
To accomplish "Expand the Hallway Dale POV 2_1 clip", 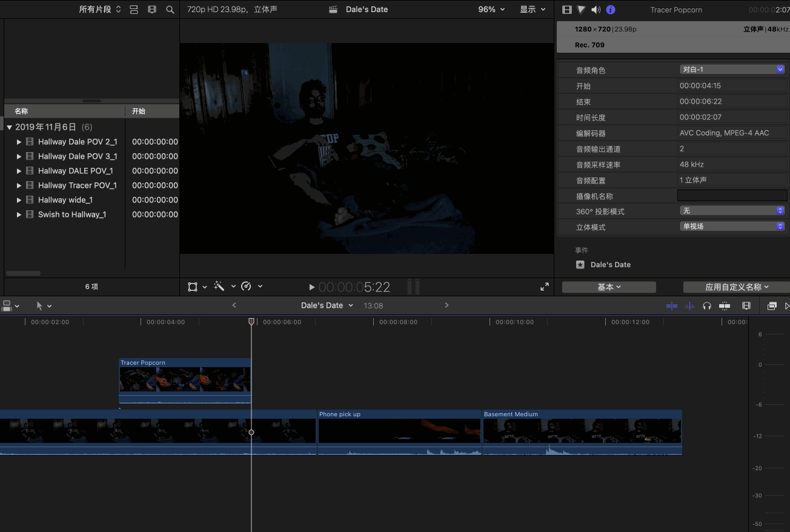I will [x=19, y=142].
